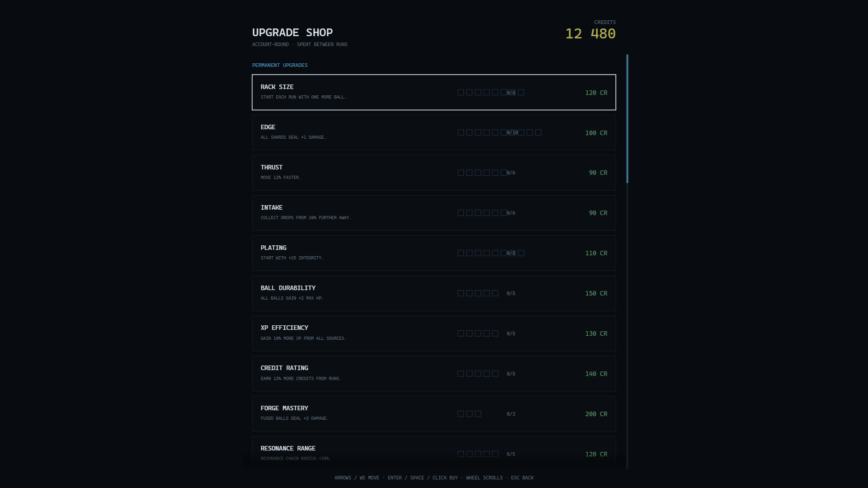Click the Thrust upgrade row

tap(434, 173)
